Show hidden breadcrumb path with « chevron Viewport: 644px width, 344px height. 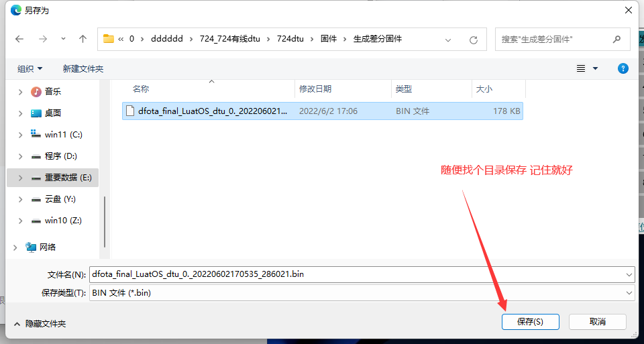click(x=121, y=39)
